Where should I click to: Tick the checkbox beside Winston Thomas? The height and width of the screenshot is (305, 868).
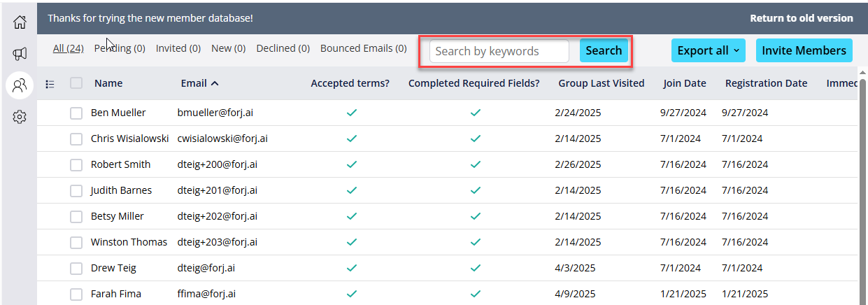coord(76,242)
